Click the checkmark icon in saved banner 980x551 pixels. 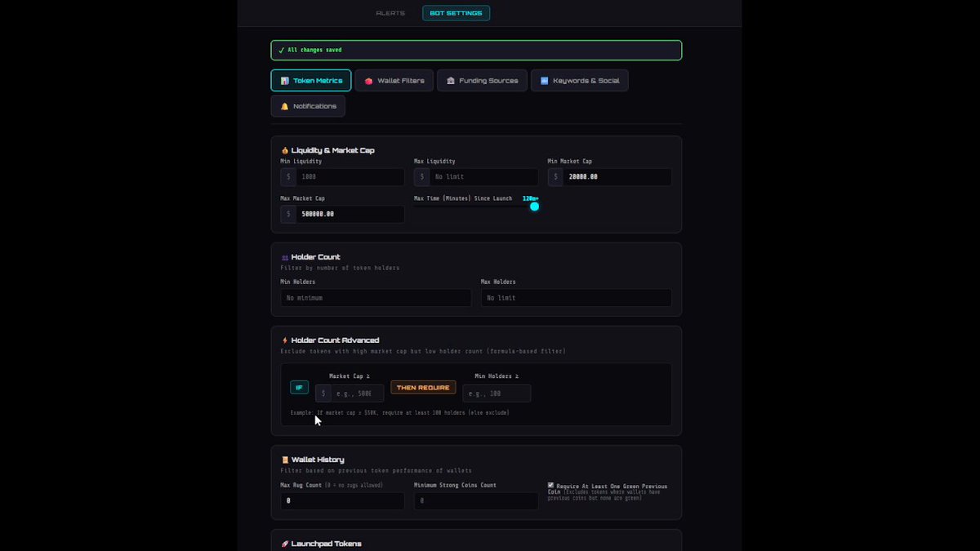click(x=281, y=50)
